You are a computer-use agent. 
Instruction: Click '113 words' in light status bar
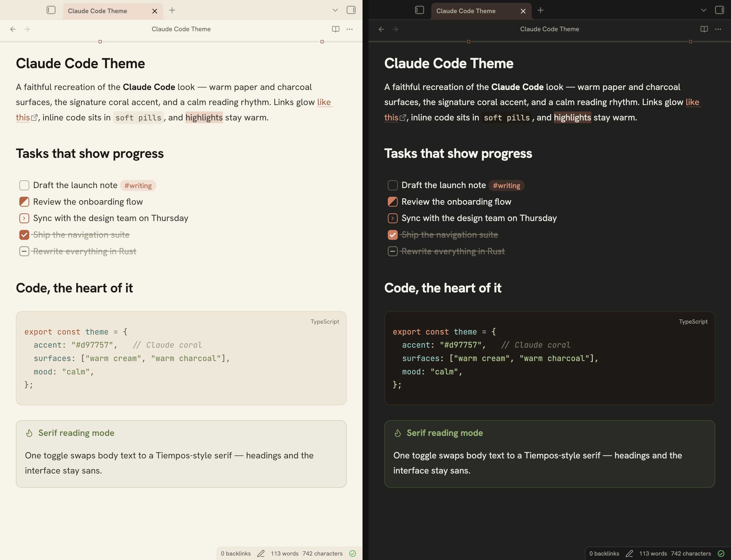(284, 554)
